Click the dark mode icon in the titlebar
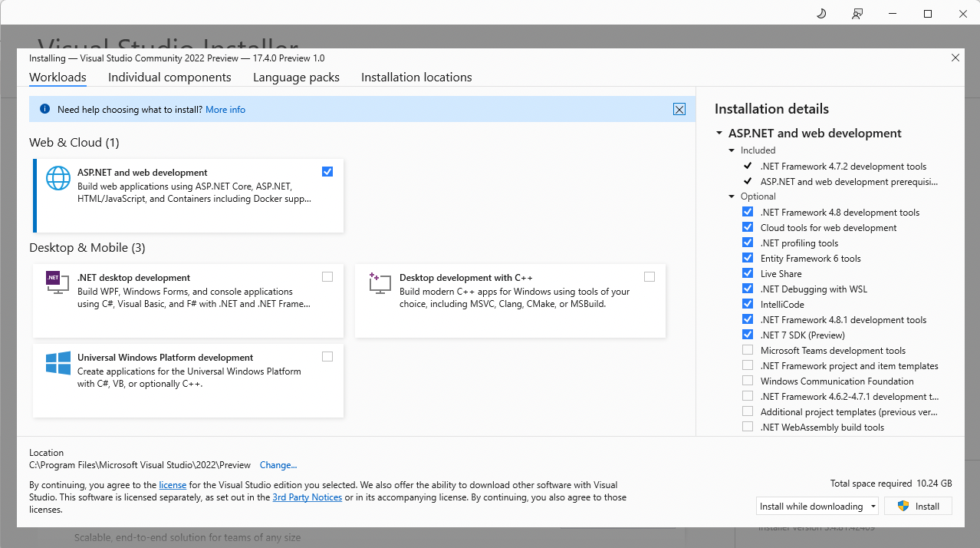The height and width of the screenshot is (548, 980). (821, 13)
